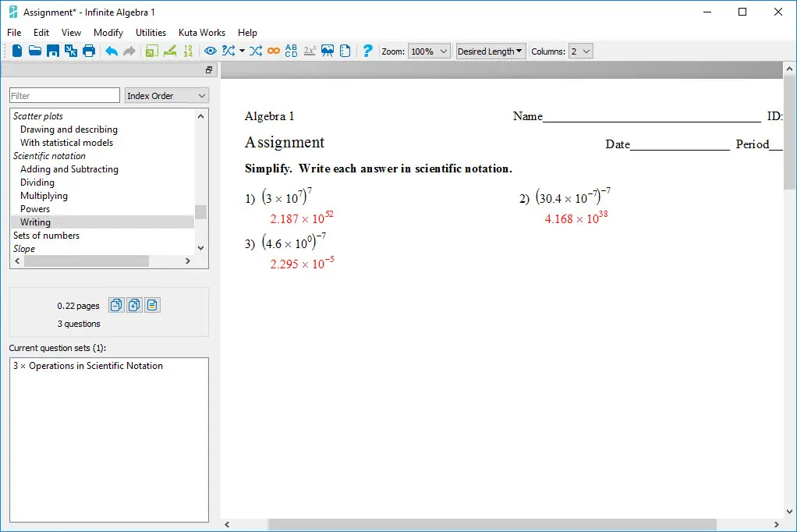Open the Help menu
This screenshot has height=532, width=797.
click(247, 33)
